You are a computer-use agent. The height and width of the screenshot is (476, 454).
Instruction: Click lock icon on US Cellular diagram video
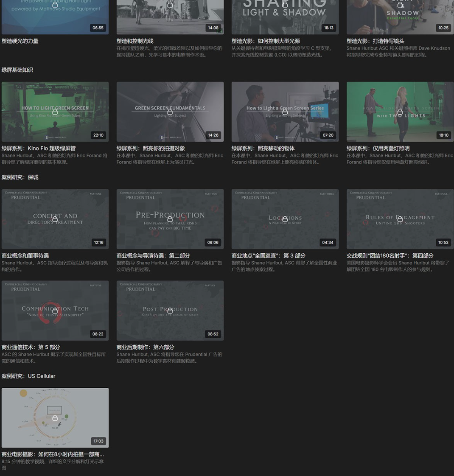point(55,418)
